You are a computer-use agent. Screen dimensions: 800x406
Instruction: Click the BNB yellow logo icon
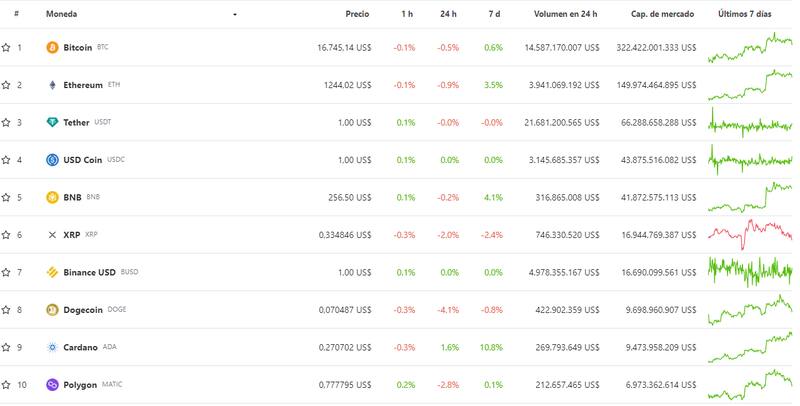[x=53, y=197]
